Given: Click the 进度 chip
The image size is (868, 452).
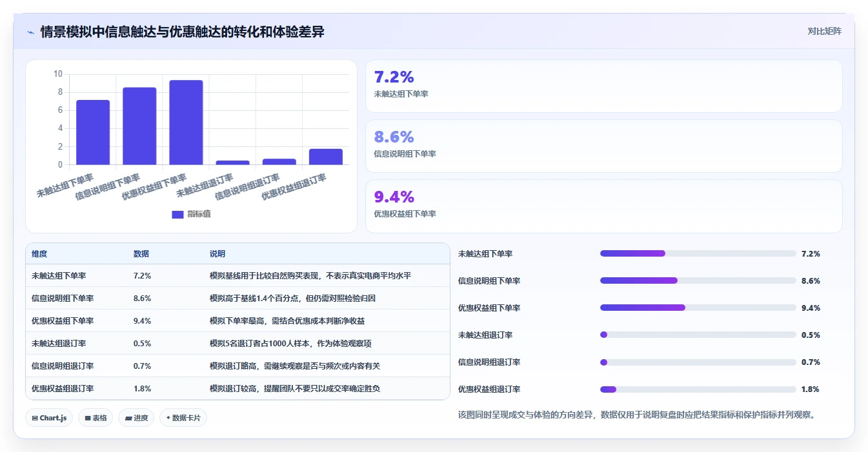Looking at the screenshot, I should point(136,418).
